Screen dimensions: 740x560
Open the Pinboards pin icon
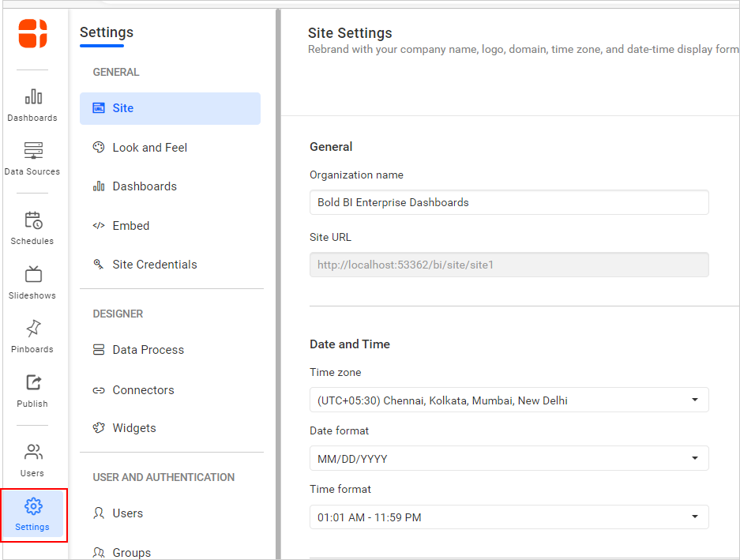tap(33, 336)
